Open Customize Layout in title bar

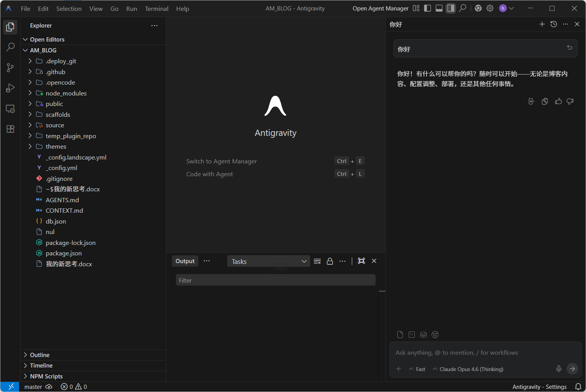(x=416, y=8)
